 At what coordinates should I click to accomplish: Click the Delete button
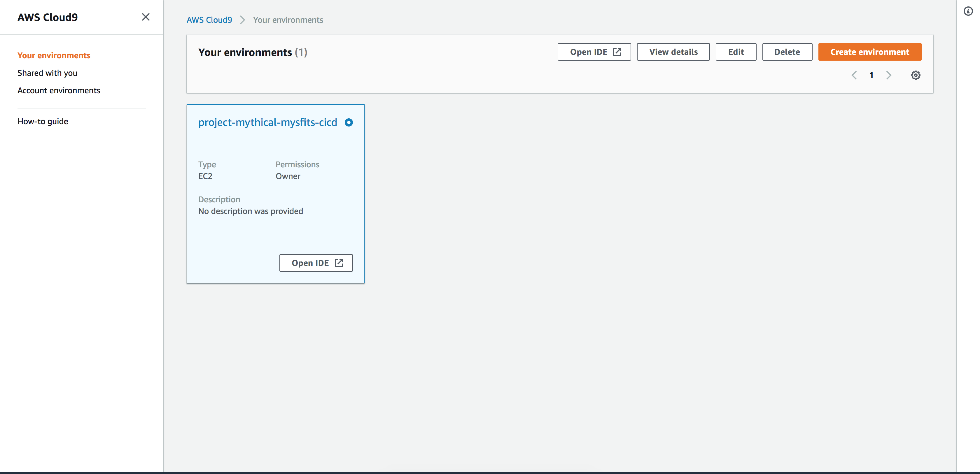coord(787,52)
